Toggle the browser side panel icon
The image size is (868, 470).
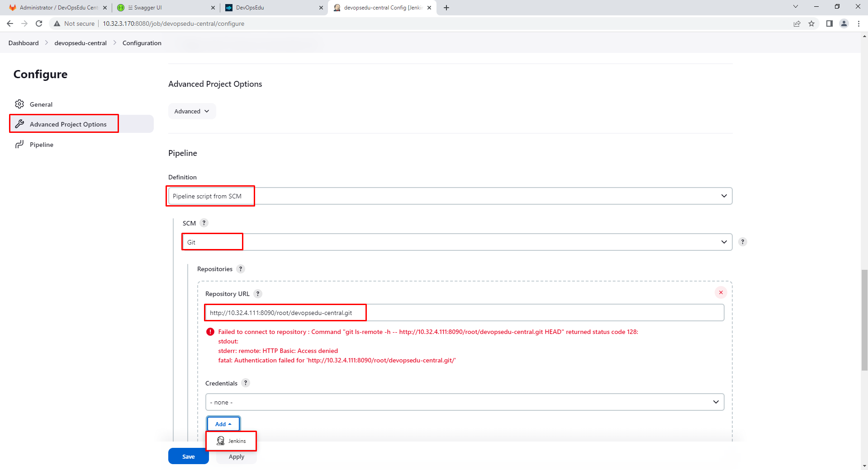tap(829, 23)
